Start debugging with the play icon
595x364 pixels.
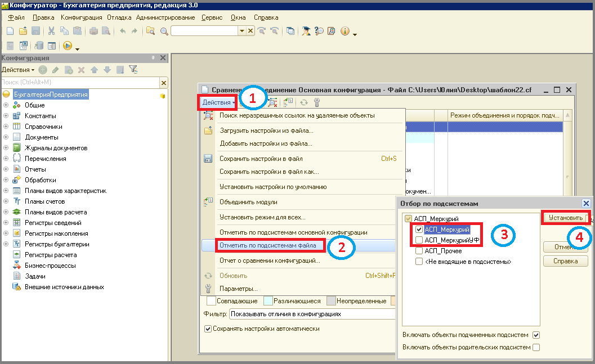coord(68,46)
